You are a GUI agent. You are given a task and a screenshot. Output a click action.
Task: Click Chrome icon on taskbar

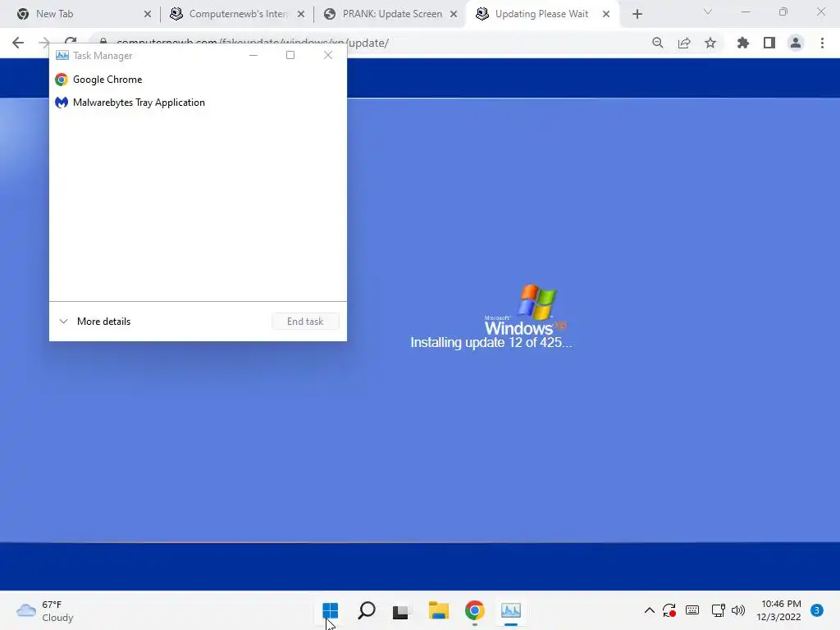475,610
